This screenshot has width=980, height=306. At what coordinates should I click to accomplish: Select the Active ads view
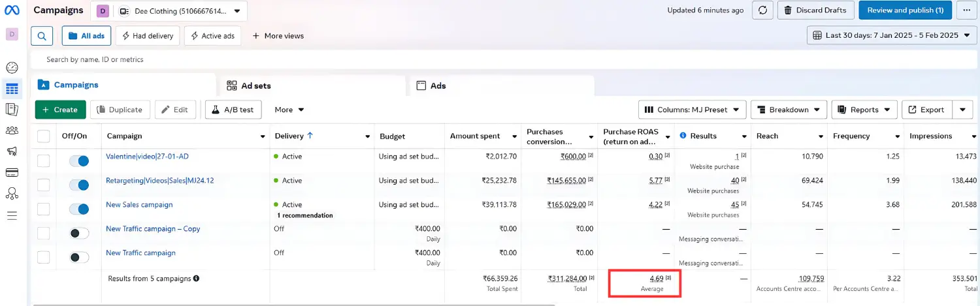coord(212,36)
